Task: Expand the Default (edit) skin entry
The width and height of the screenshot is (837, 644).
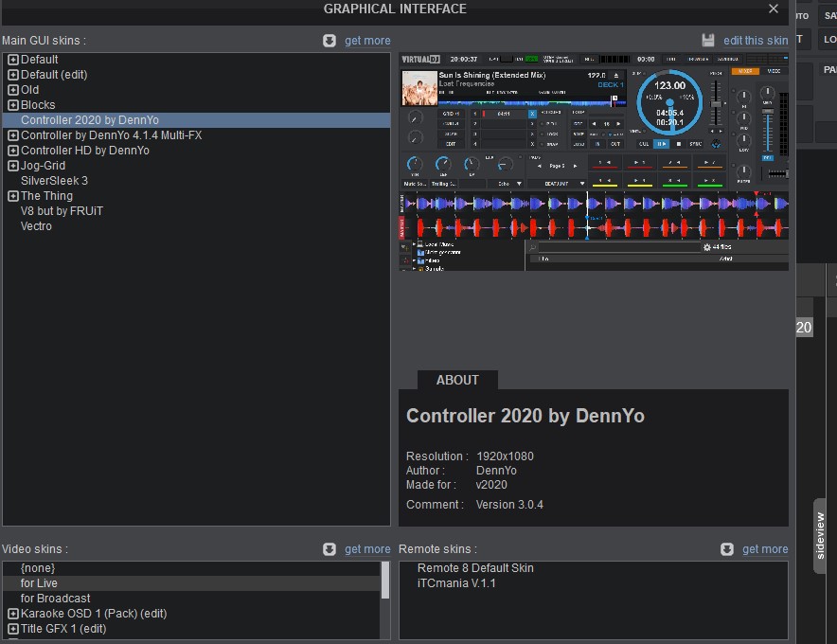Action: click(x=13, y=75)
